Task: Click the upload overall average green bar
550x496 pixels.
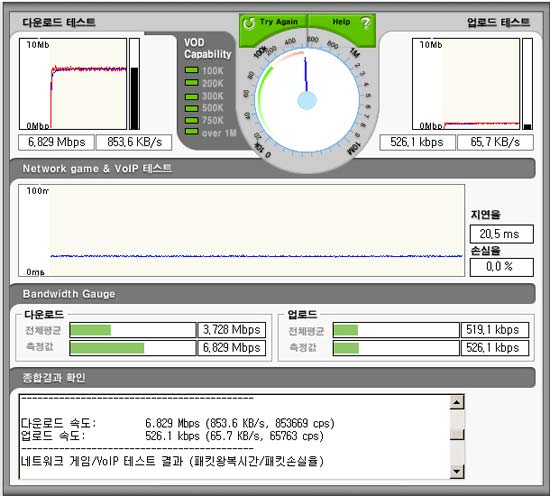Action: [346, 330]
